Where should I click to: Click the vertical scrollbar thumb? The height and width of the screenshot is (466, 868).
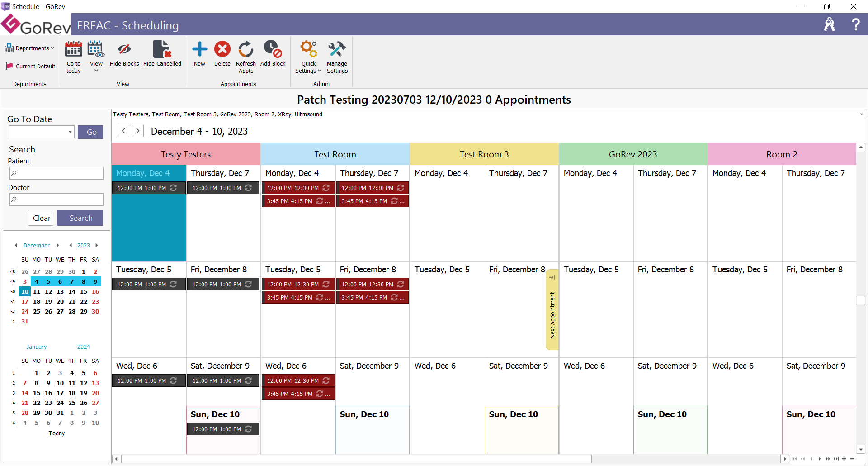click(861, 300)
